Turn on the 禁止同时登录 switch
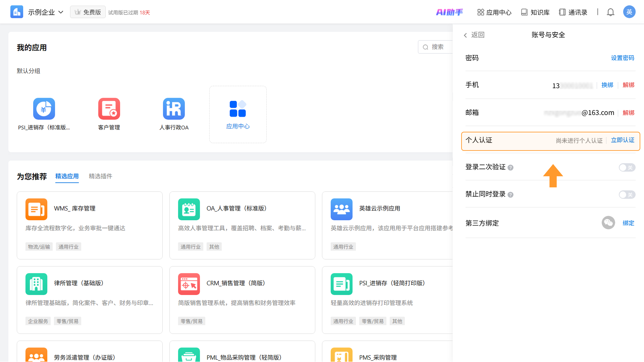The width and height of the screenshot is (644, 362). coord(627,195)
